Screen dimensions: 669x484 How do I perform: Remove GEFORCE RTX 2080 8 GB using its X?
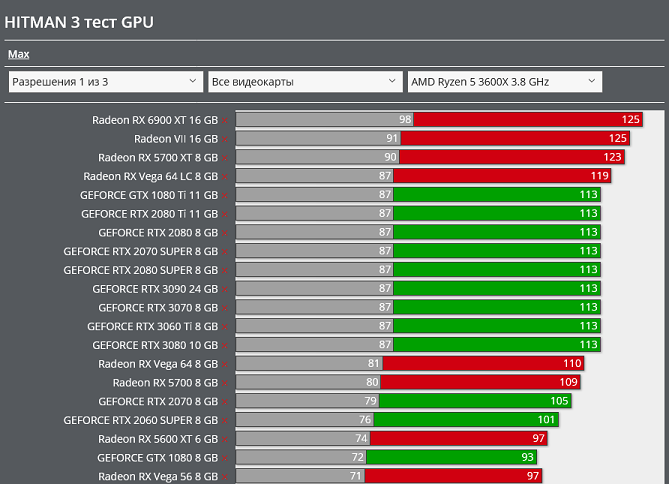pos(224,233)
